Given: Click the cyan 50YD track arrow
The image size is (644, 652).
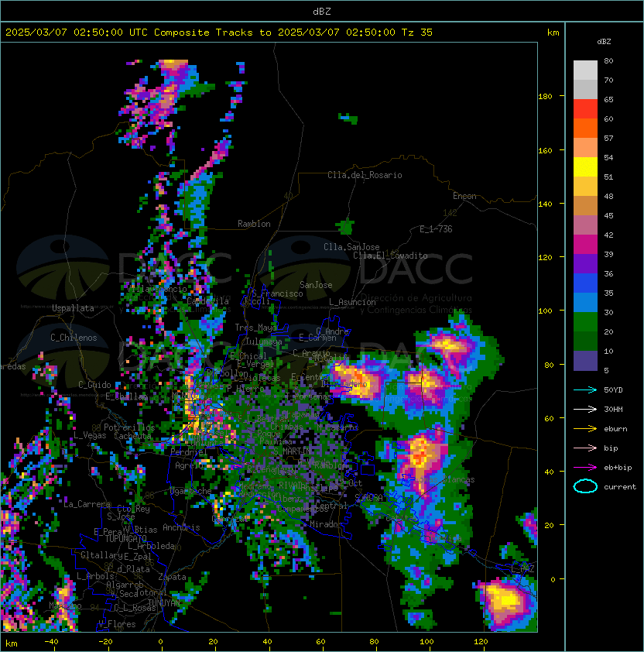Looking at the screenshot, I should coord(585,390).
